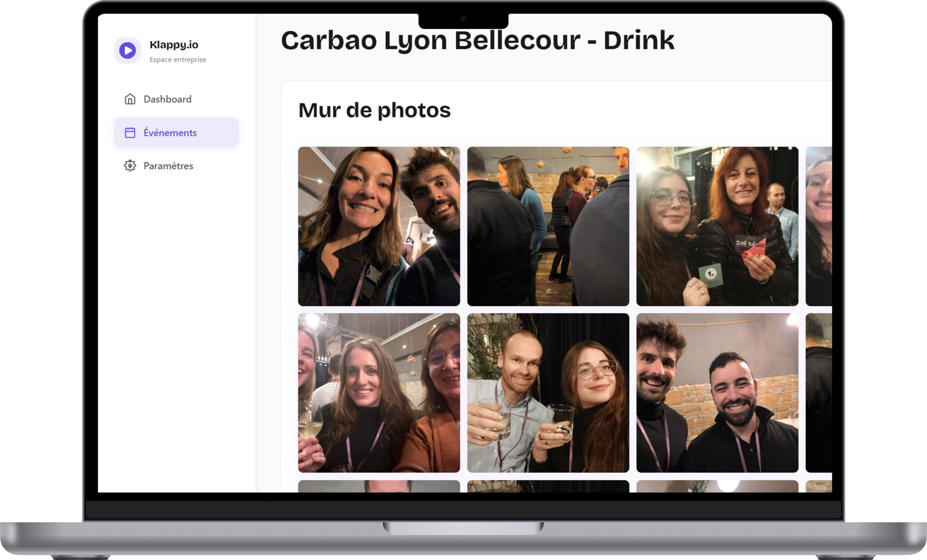
Task: Open photo of man and woman toasting glasses
Action: (548, 392)
